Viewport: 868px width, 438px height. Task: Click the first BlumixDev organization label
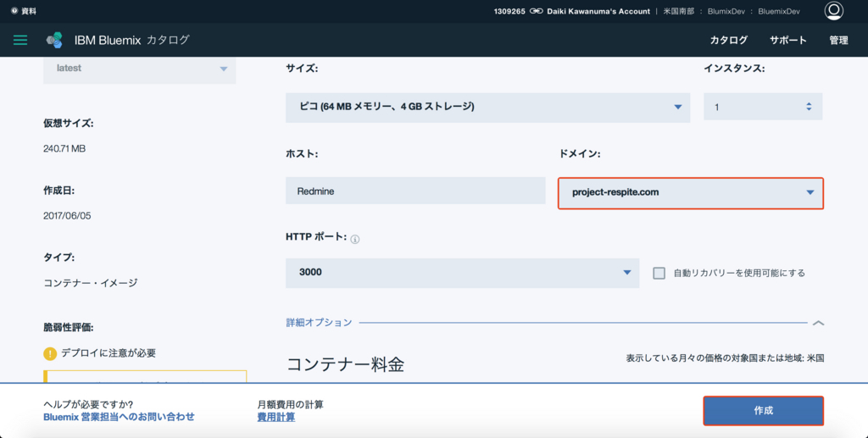pos(726,11)
